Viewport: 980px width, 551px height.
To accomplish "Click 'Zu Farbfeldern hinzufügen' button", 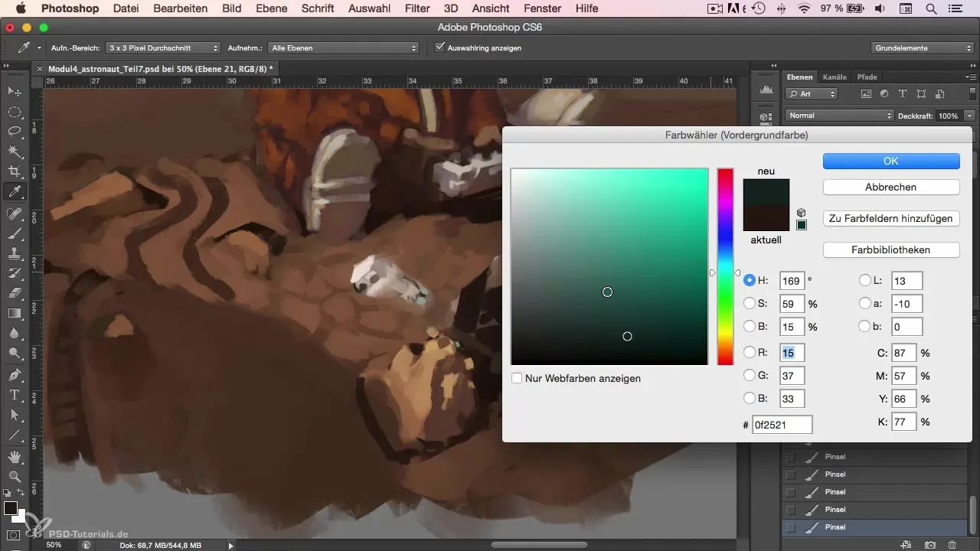I will point(890,219).
